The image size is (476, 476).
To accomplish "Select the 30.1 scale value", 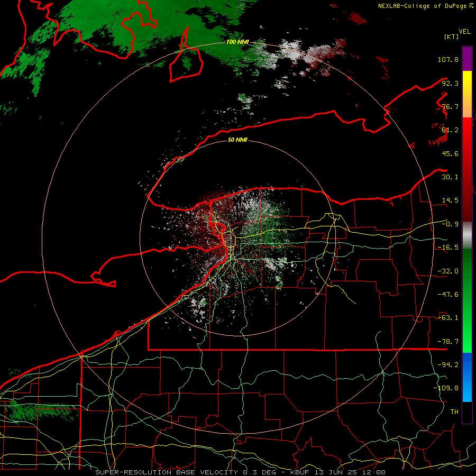I will tap(450, 177).
